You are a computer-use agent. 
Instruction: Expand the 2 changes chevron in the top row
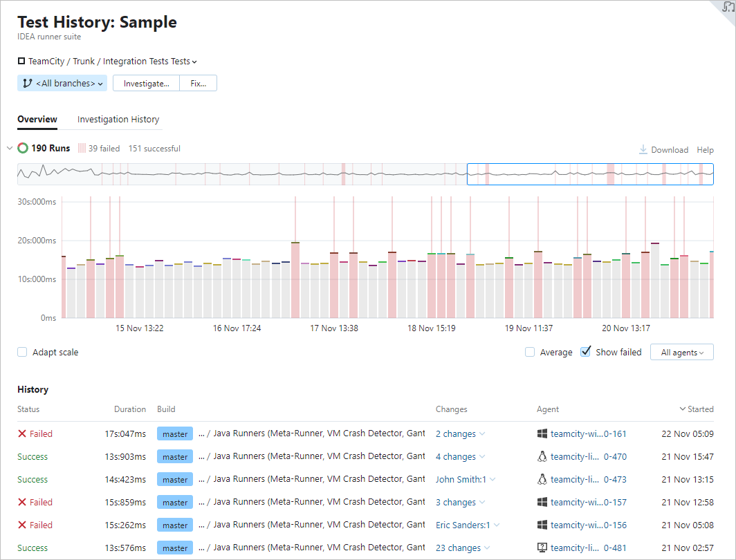[484, 433]
